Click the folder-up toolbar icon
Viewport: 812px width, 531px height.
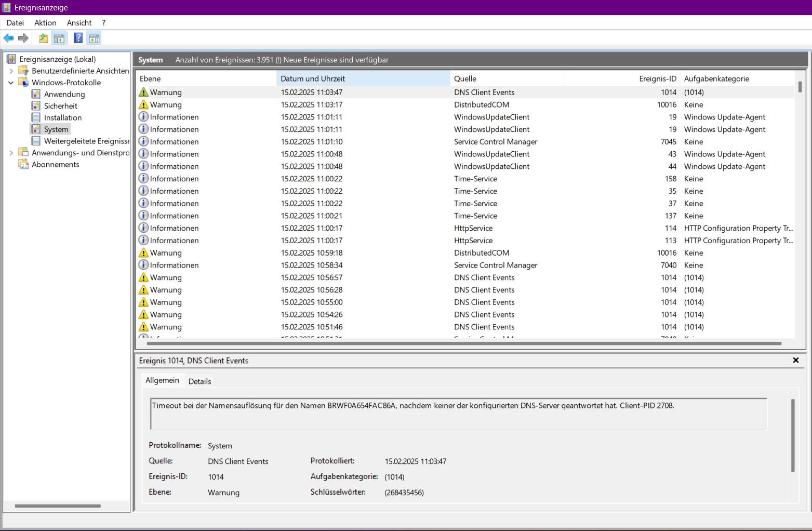pos(44,38)
